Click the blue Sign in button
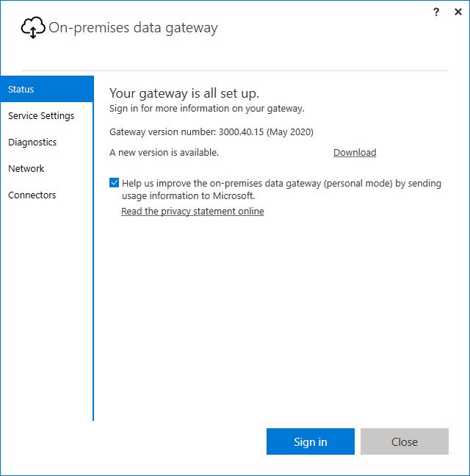 pos(311,441)
